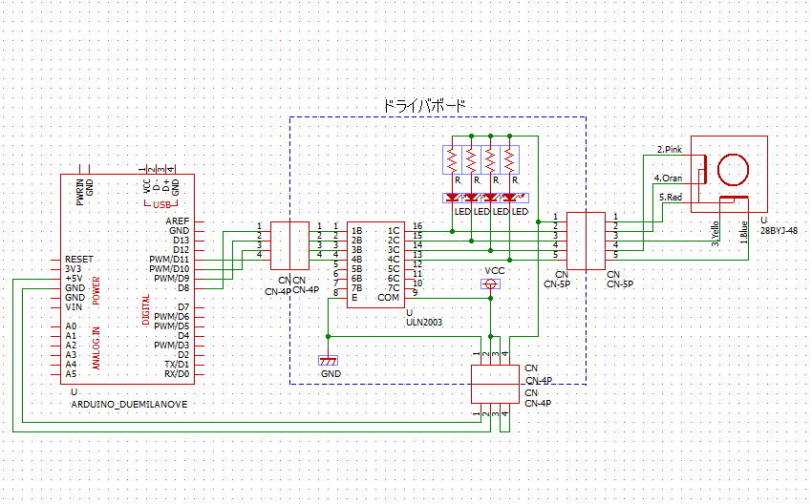Select the leftmost red LED symbol
Screen dimensions: 812x504
pyautogui.click(x=452, y=198)
